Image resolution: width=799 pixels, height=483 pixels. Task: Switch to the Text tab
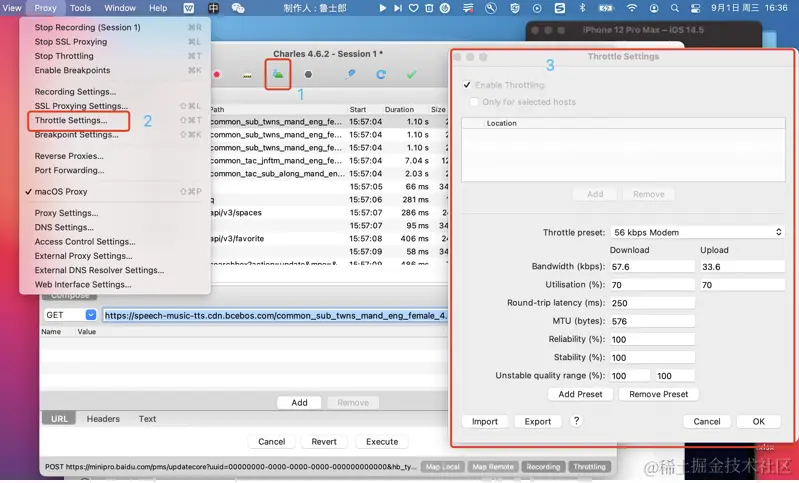[x=147, y=419]
